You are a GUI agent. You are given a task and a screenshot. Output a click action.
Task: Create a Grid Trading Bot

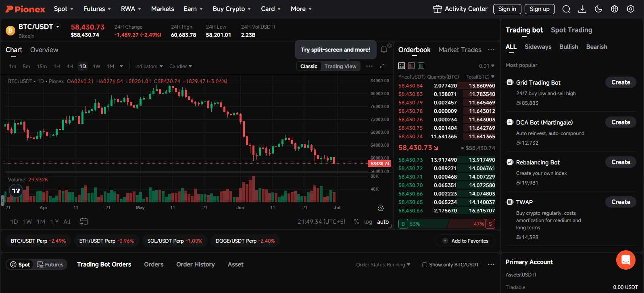(x=621, y=82)
